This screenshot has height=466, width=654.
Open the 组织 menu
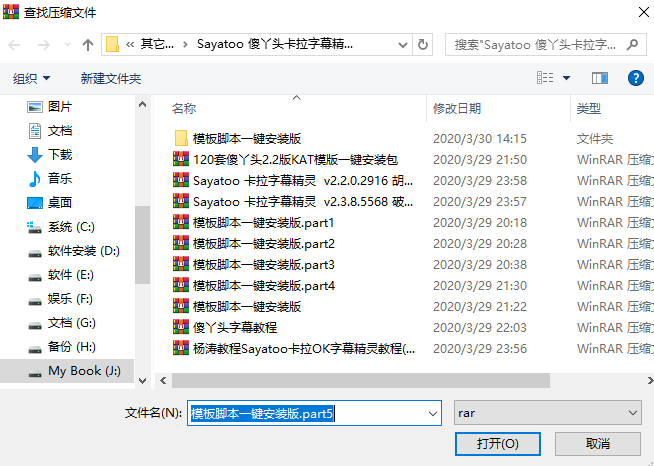coord(31,78)
